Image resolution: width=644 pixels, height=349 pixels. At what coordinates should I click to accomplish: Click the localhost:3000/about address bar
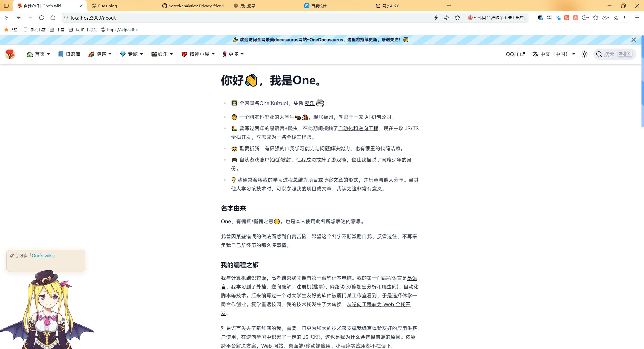coord(247,18)
